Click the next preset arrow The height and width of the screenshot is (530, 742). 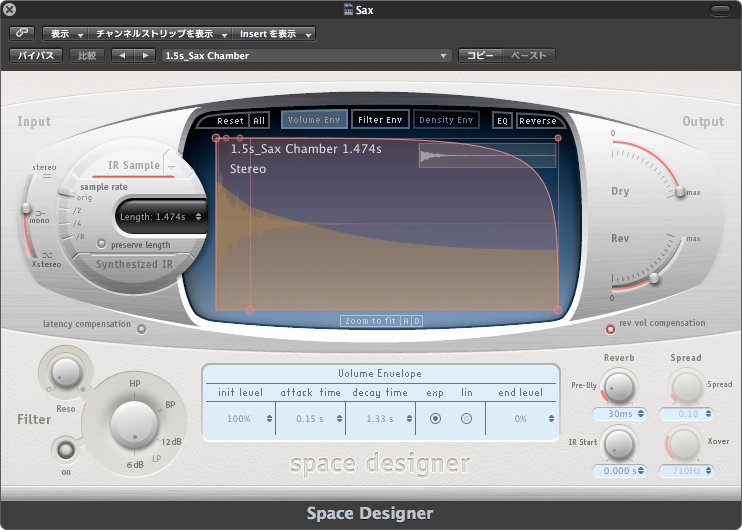point(146,56)
